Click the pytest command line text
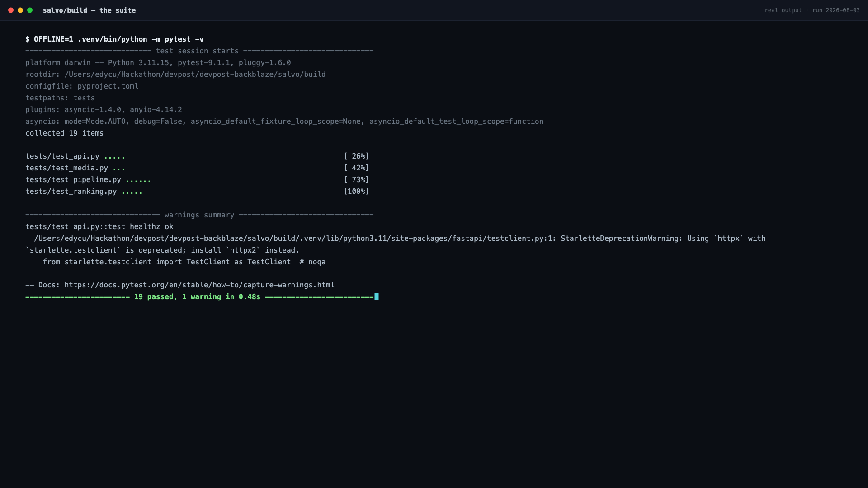This screenshot has height=488, width=868. point(114,39)
